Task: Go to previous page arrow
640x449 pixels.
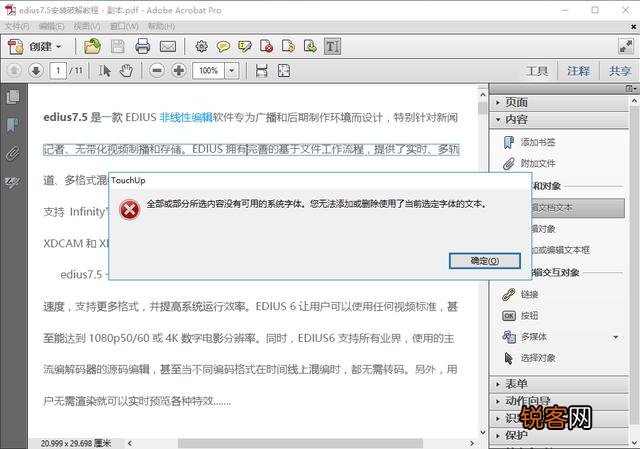Action: [x=14, y=71]
